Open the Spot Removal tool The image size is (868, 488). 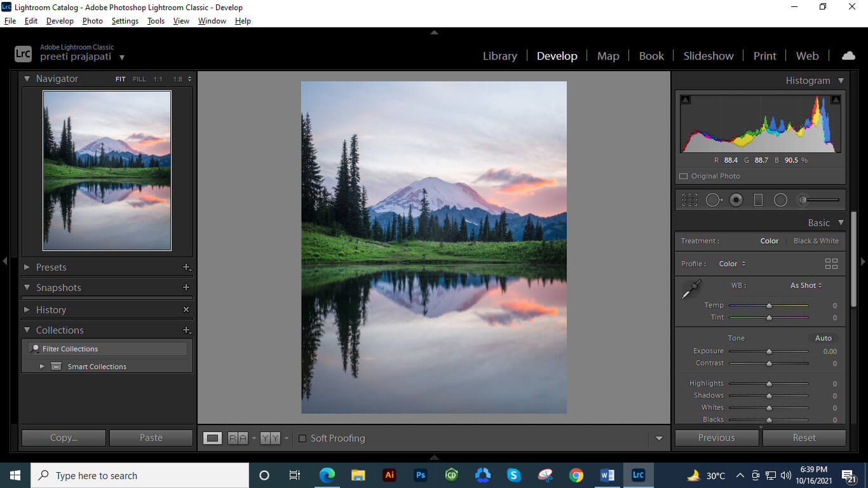(713, 200)
